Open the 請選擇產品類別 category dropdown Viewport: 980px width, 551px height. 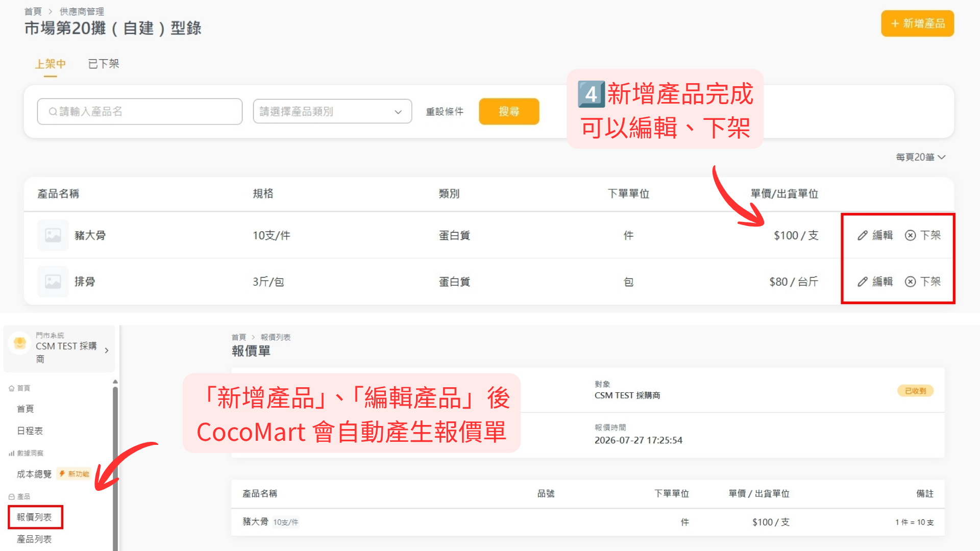332,111
